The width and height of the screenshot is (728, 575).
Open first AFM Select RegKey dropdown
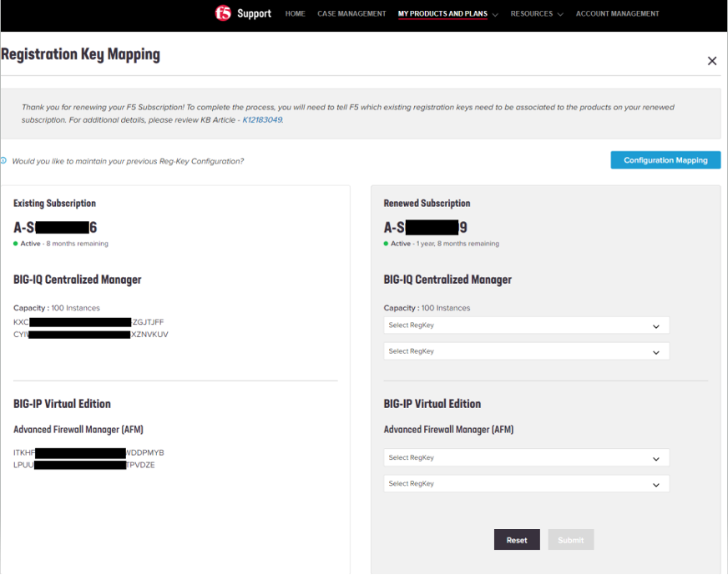[527, 457]
